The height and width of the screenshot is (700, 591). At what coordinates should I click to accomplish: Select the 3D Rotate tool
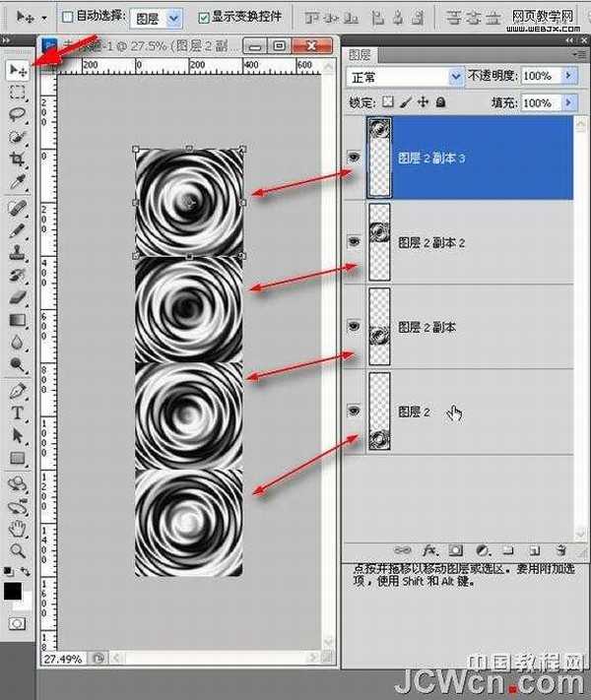18,483
